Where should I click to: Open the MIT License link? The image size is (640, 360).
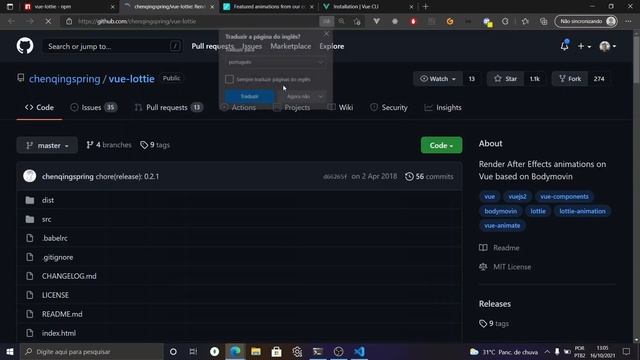[505, 267]
